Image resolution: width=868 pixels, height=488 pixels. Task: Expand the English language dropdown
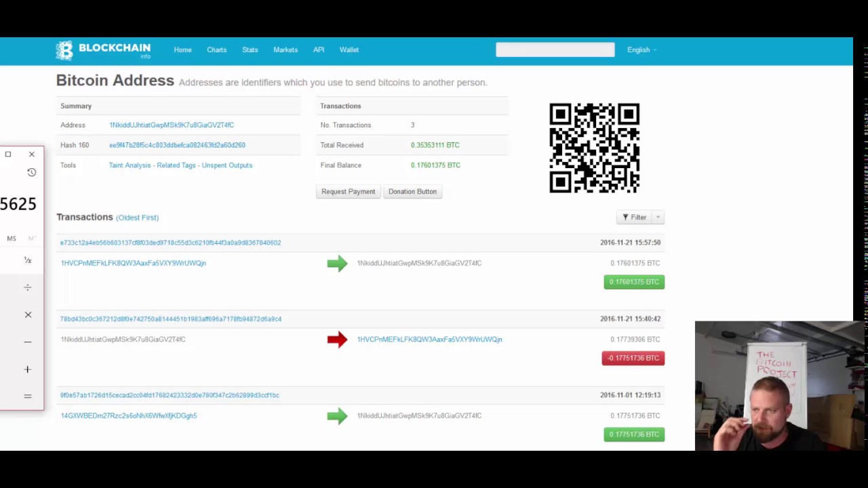pos(642,49)
